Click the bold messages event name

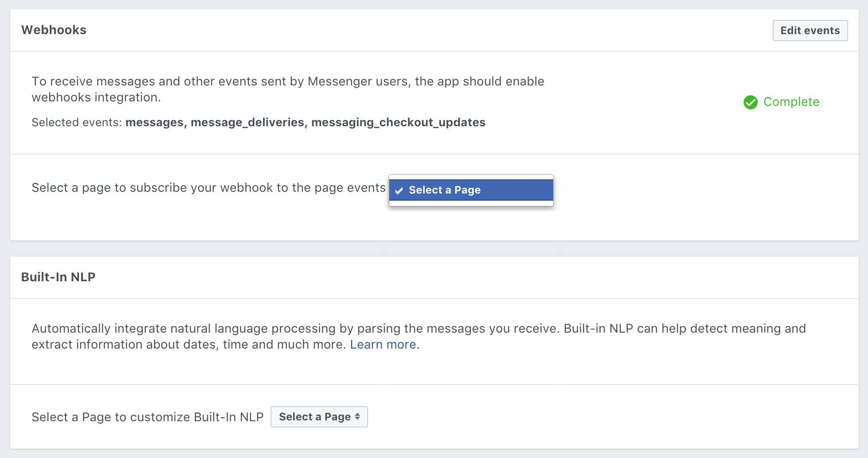pos(154,123)
